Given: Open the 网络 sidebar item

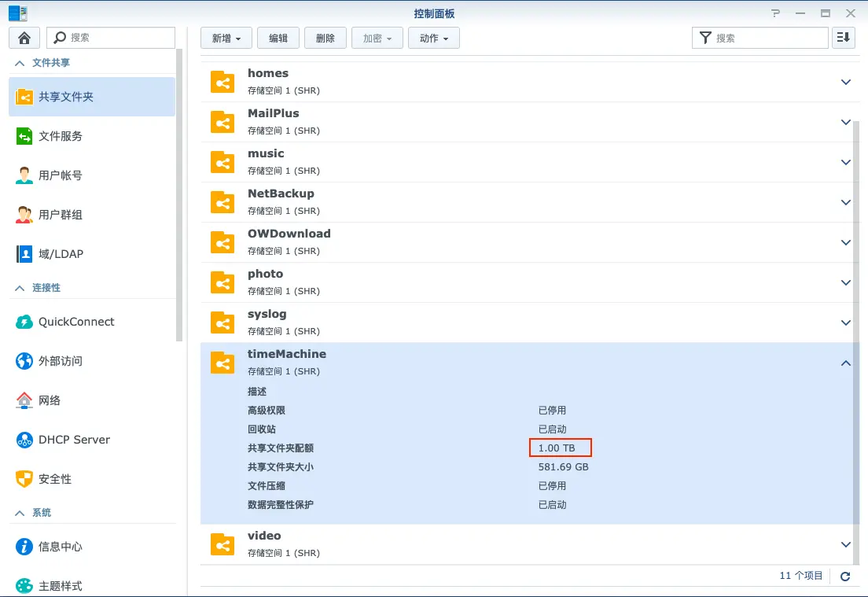Looking at the screenshot, I should [92, 400].
